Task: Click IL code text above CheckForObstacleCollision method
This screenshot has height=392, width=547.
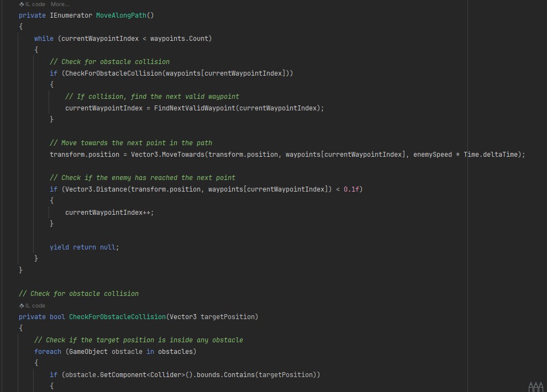Action: [35, 305]
